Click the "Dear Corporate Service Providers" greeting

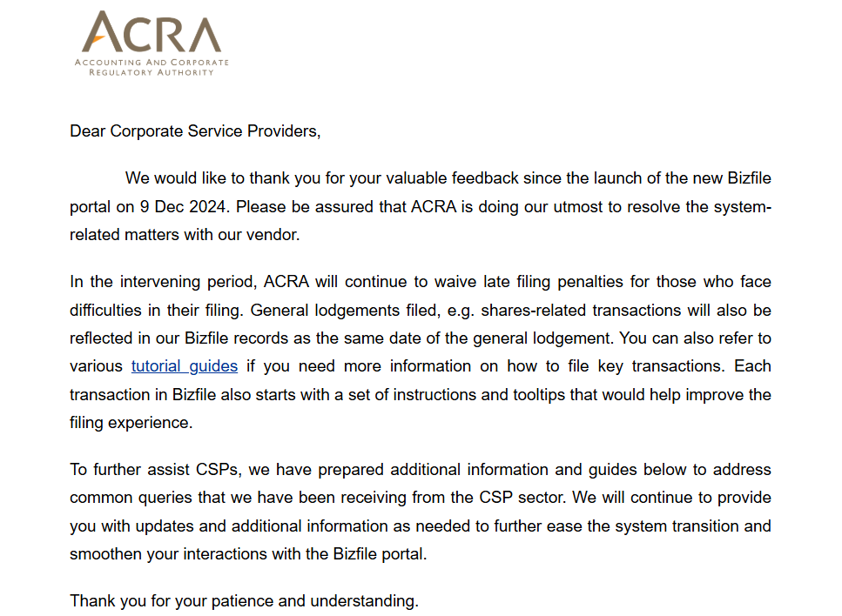(195, 131)
